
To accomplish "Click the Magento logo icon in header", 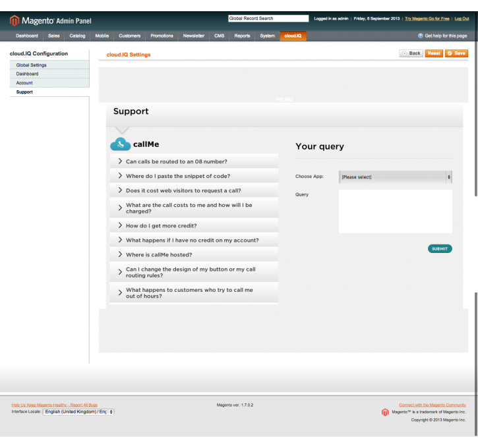I will 15,20.
